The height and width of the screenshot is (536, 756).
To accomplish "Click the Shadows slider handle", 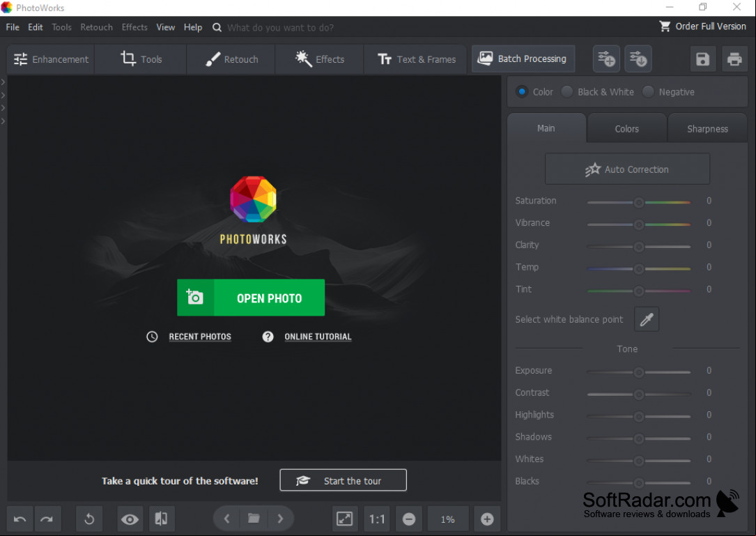I will 639,439.
